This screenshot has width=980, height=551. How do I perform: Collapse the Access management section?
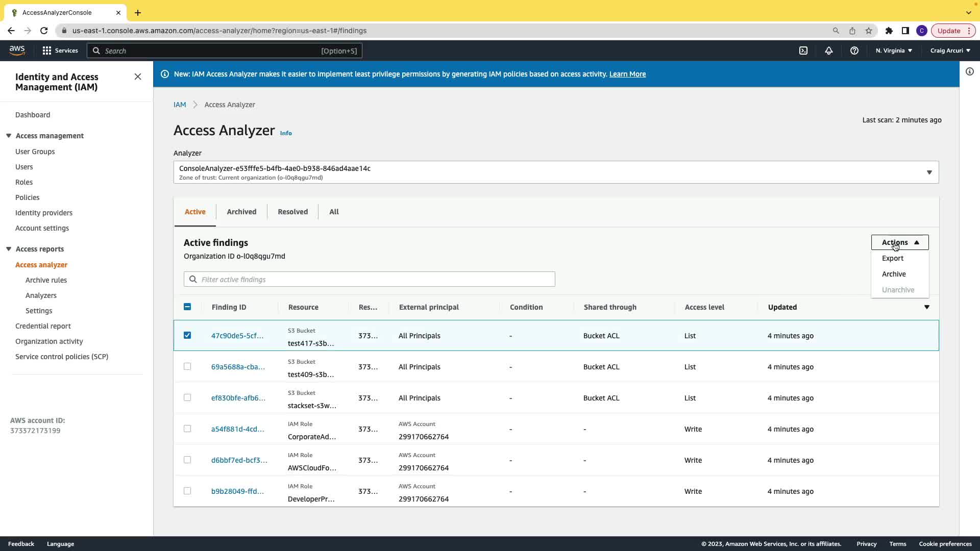(9, 136)
